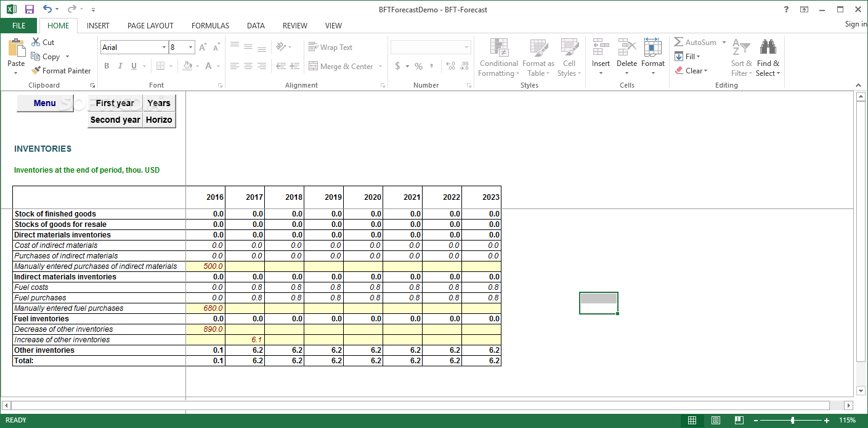Click the First year button
This screenshot has width=868, height=428.
pyautogui.click(x=115, y=103)
